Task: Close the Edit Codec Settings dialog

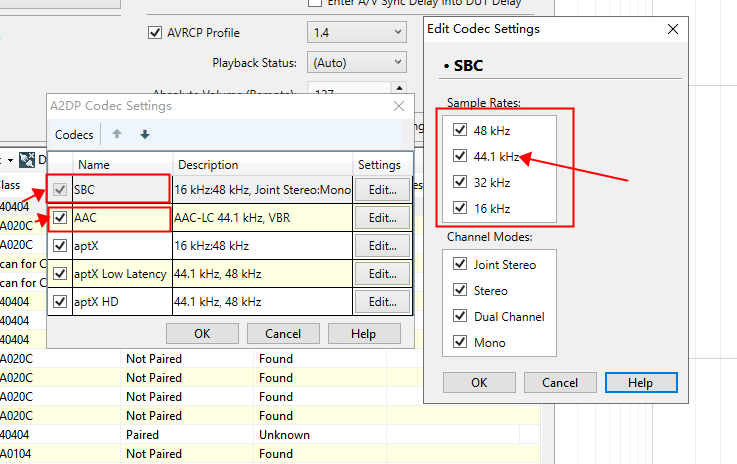Action: 673,29
